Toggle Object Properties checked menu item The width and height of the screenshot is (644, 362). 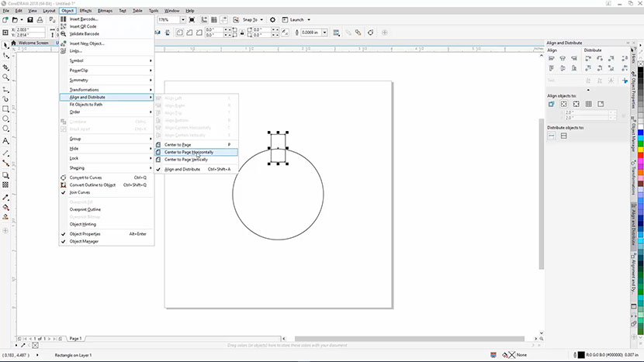(x=85, y=233)
